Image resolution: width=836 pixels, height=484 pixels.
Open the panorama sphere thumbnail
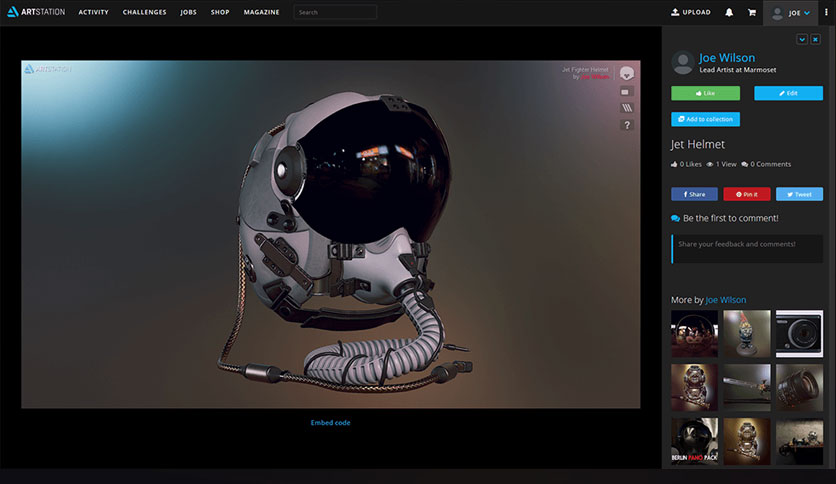pos(694,334)
